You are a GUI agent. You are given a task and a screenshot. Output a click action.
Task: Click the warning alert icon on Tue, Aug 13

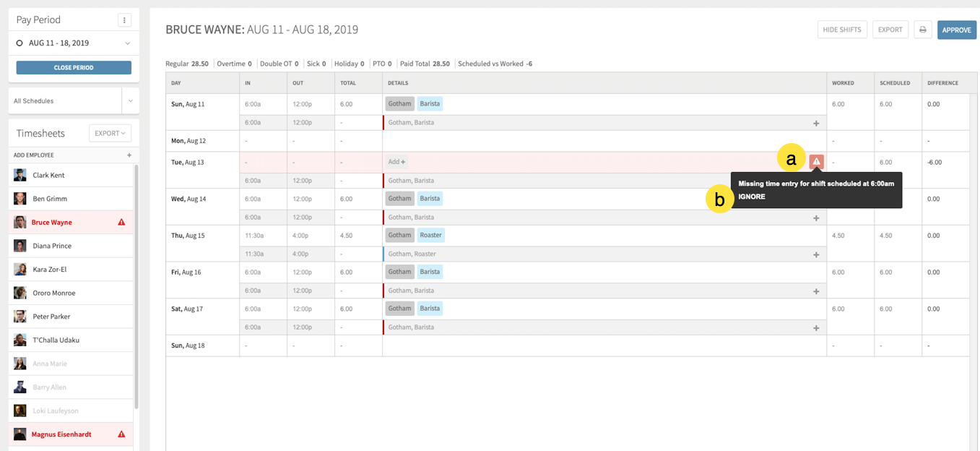(816, 162)
